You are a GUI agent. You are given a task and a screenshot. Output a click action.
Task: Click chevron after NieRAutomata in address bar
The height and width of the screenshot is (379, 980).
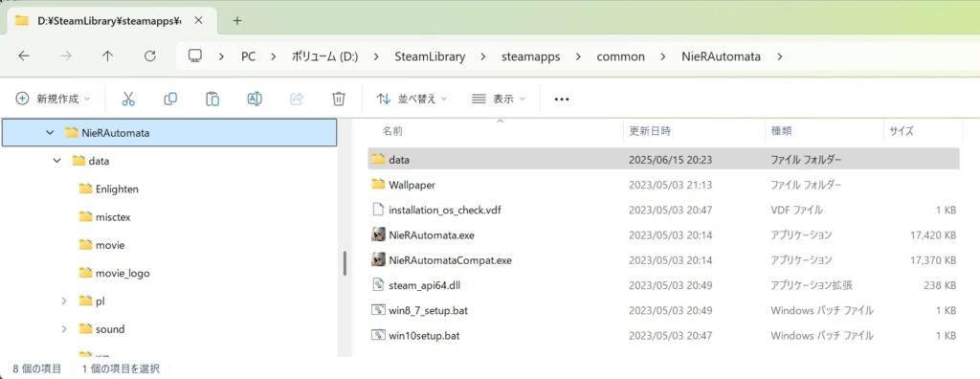pyautogui.click(x=779, y=56)
